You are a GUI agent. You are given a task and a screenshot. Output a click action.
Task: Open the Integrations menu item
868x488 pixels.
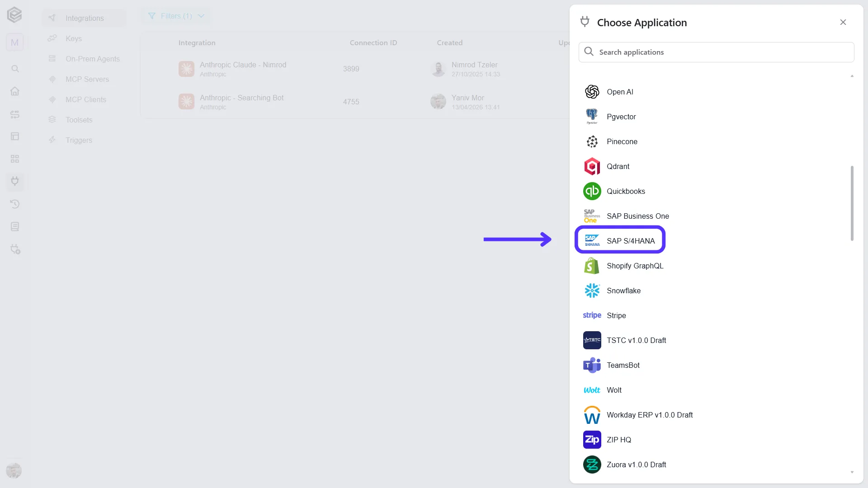click(x=85, y=18)
